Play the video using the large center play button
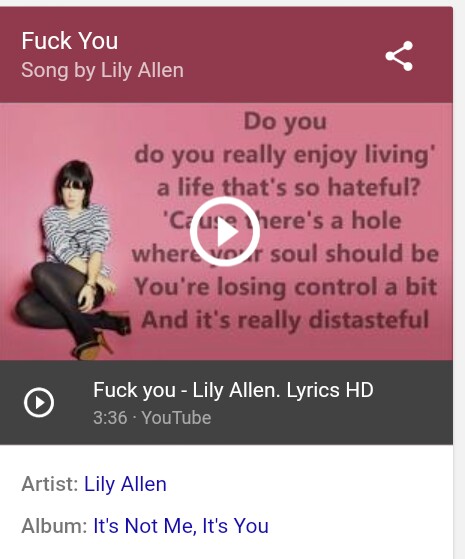The height and width of the screenshot is (559, 465). point(225,232)
